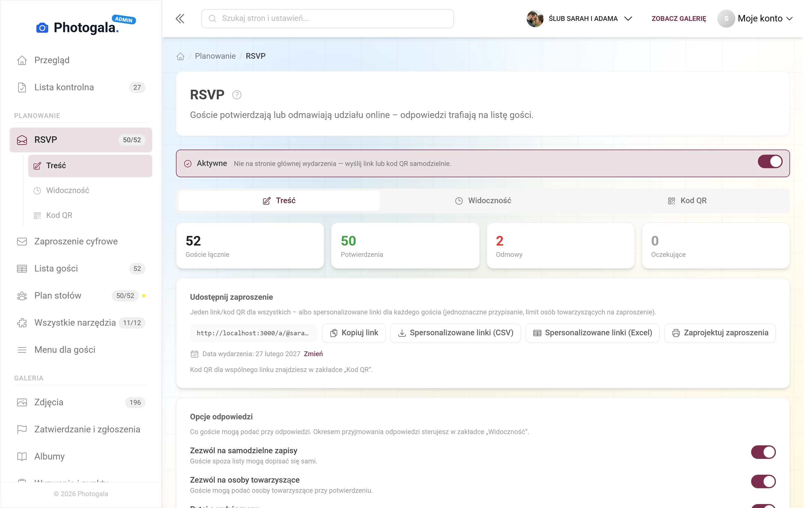Switch to the Kod QR tab
Viewport: 812px width, 508px height.
(687, 201)
